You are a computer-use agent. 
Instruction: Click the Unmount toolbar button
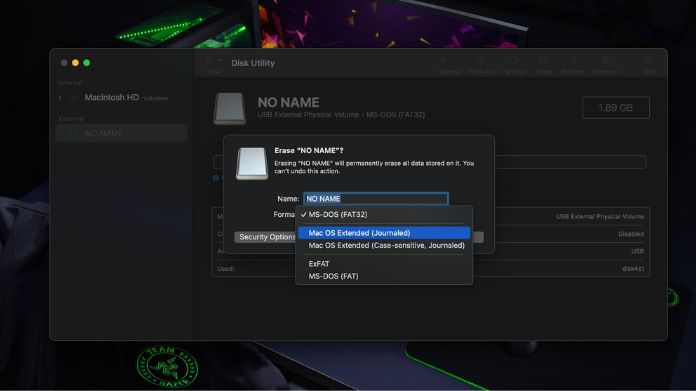pyautogui.click(x=605, y=65)
